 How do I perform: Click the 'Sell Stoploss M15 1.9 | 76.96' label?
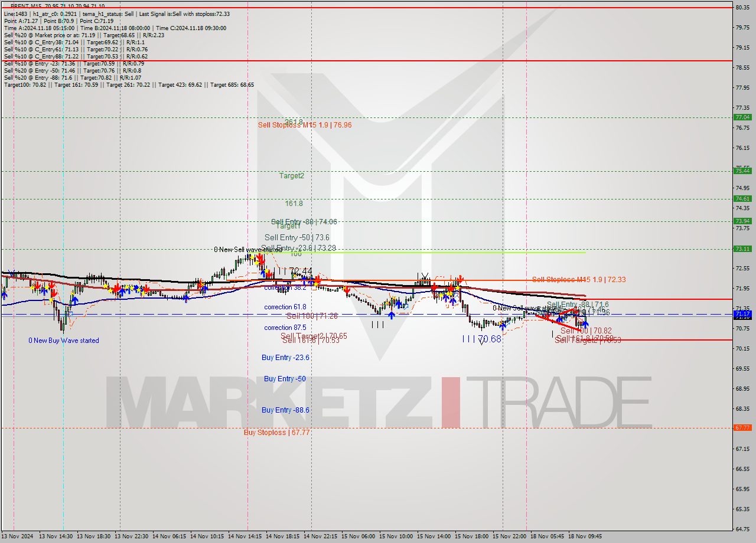coord(305,125)
